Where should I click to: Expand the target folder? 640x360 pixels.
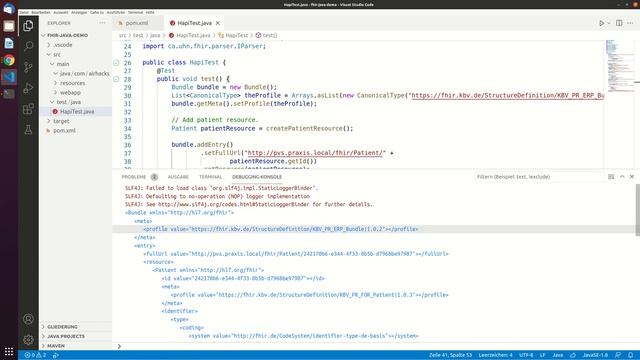pos(61,121)
